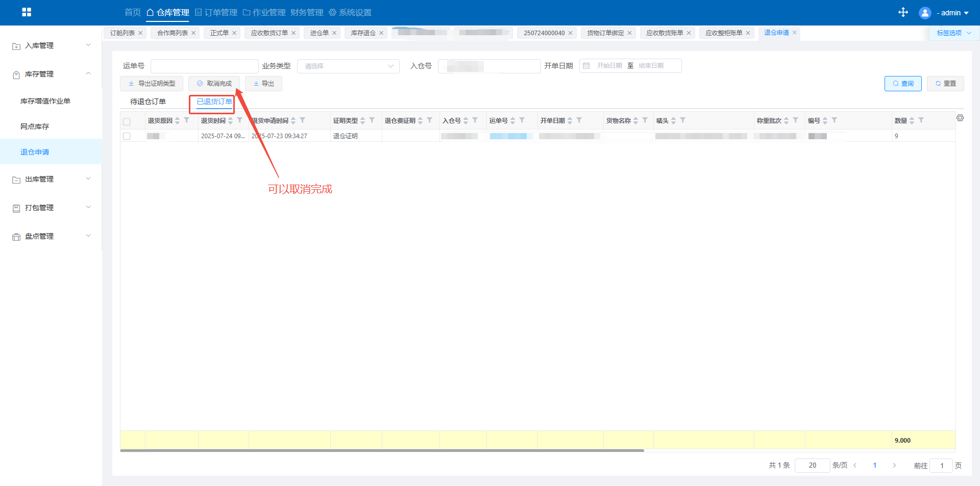
Task: Open the 标签选项 dropdown
Action: tap(953, 33)
